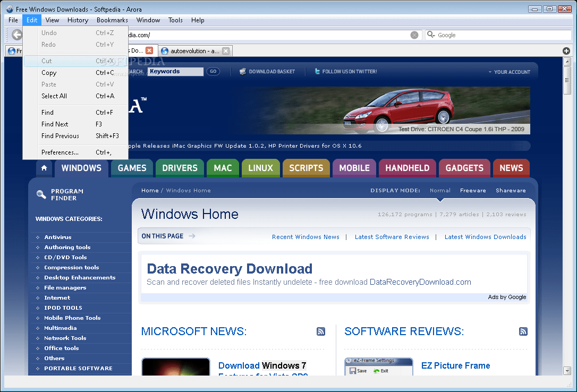Open Latest Software Reviews link
Viewport: 577px width, 392px height.
392,237
